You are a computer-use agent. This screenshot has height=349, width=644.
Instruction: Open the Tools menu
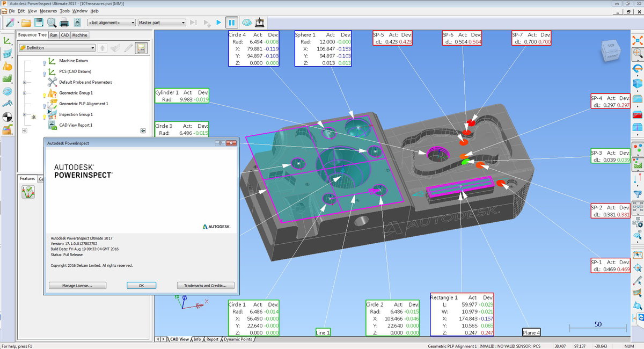64,11
